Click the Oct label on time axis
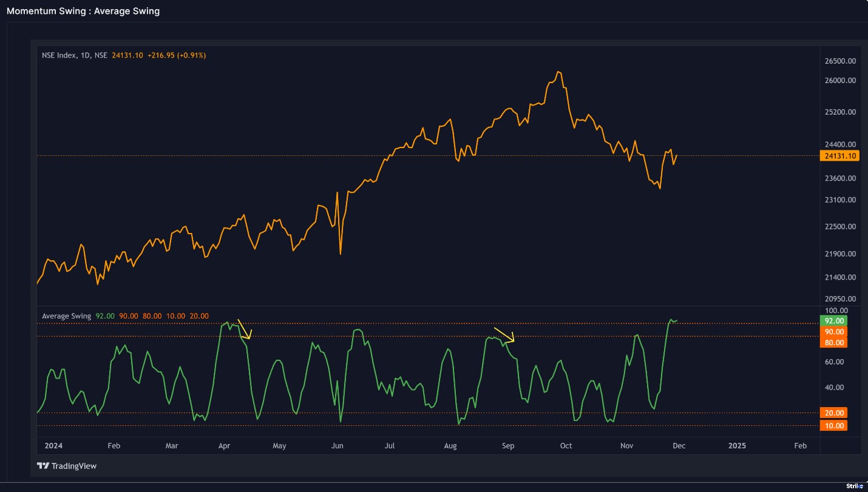Image resolution: width=868 pixels, height=492 pixels. tap(566, 446)
